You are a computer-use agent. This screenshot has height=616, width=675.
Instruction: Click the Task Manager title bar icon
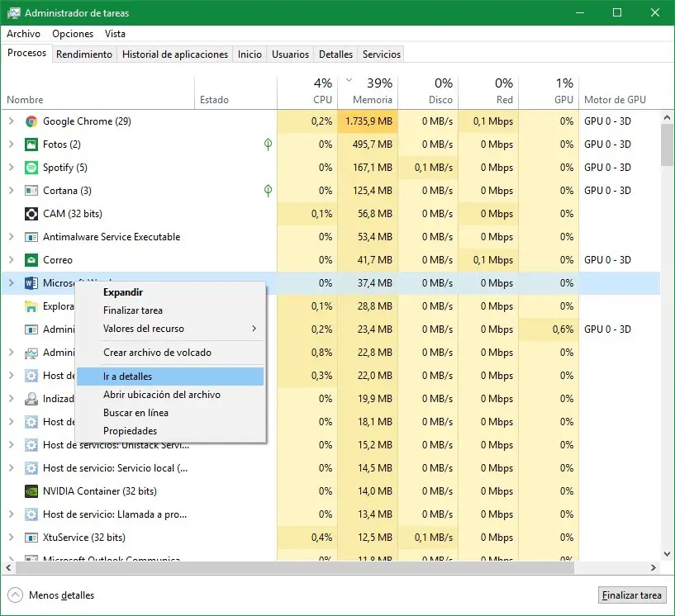[x=14, y=13]
